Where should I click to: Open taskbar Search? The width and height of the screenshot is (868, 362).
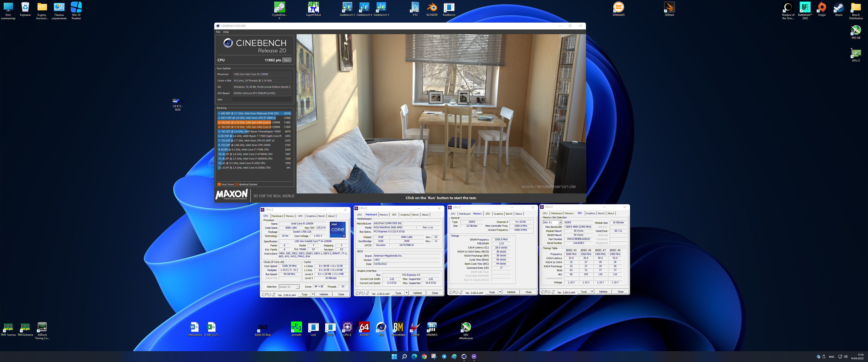coord(404,357)
